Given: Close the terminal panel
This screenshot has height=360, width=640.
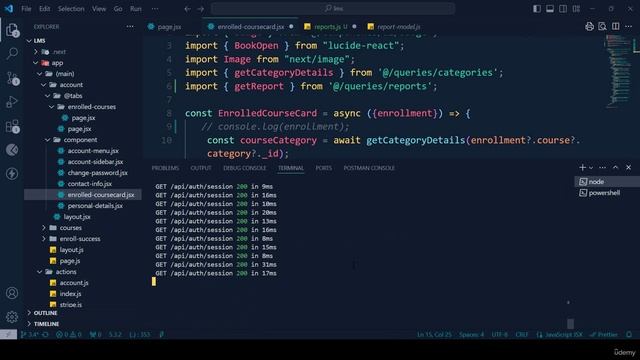Looking at the screenshot, I should 629,168.
